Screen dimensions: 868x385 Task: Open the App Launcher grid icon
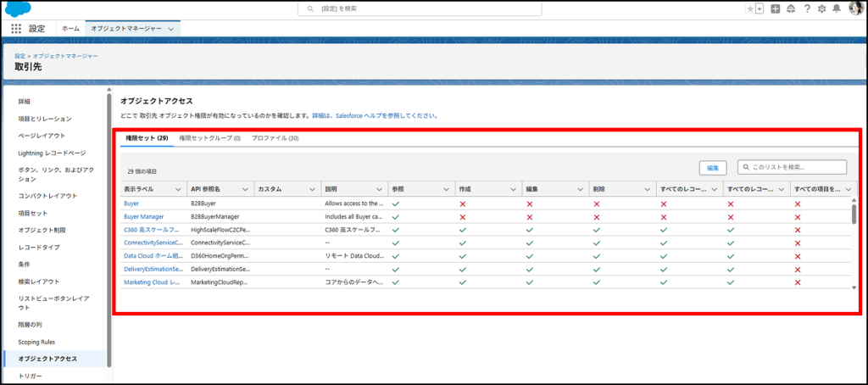click(x=16, y=29)
